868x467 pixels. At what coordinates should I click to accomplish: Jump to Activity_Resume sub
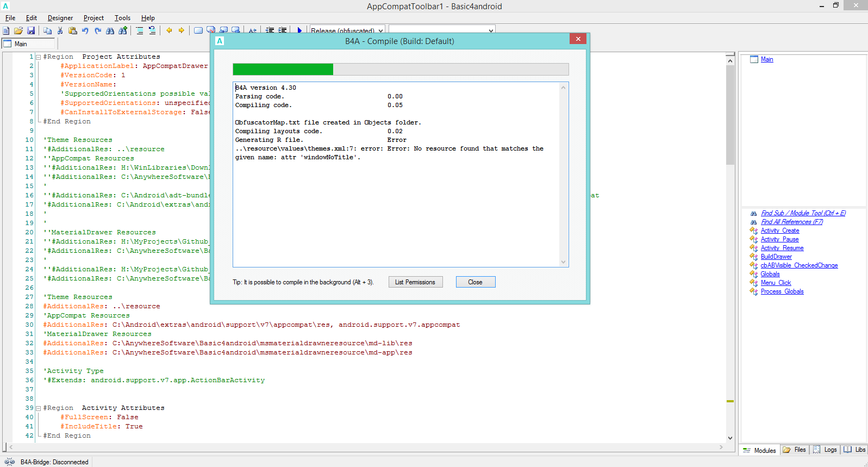coord(782,248)
